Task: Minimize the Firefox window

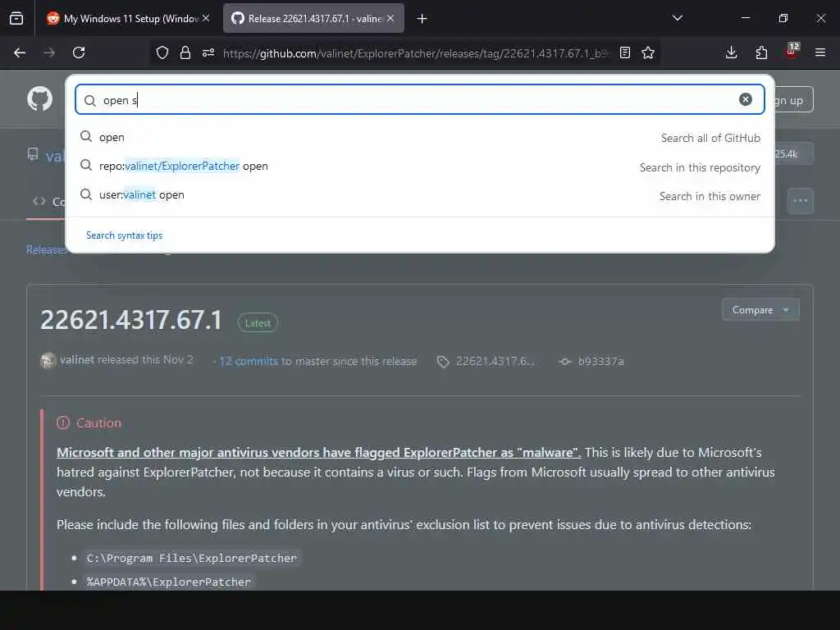Action: [x=745, y=18]
